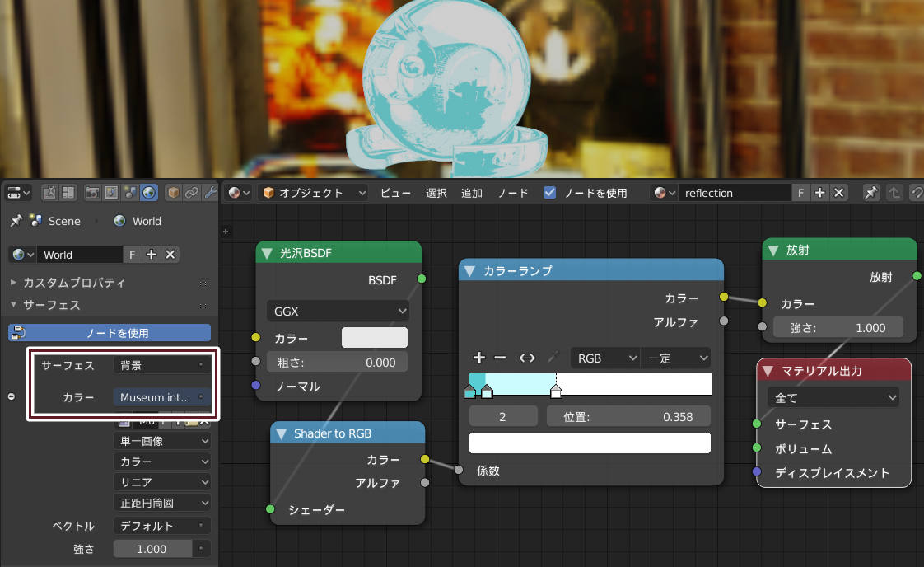Collapse the カラーランプ node

pos(469,271)
